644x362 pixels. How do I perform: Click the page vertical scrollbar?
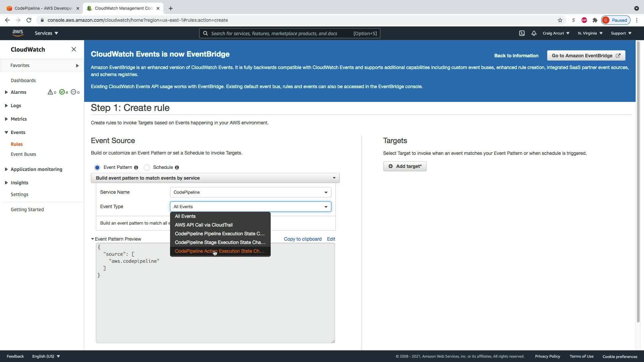(638, 181)
